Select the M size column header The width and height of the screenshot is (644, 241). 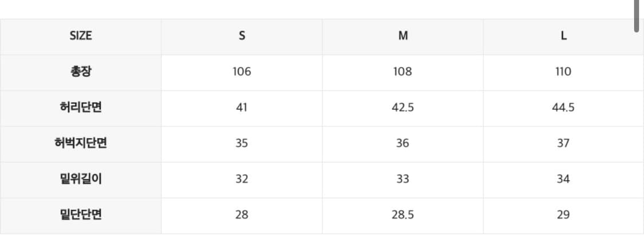(403, 35)
